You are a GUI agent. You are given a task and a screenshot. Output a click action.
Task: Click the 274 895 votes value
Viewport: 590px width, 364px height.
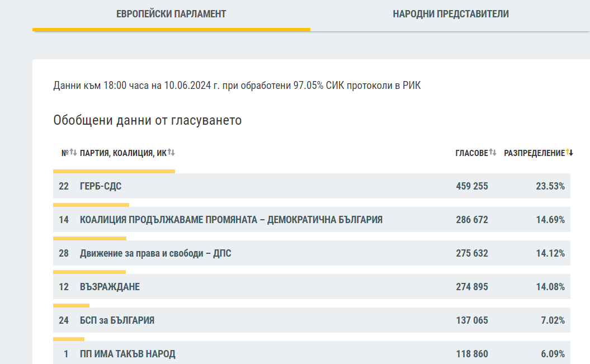[x=472, y=287]
